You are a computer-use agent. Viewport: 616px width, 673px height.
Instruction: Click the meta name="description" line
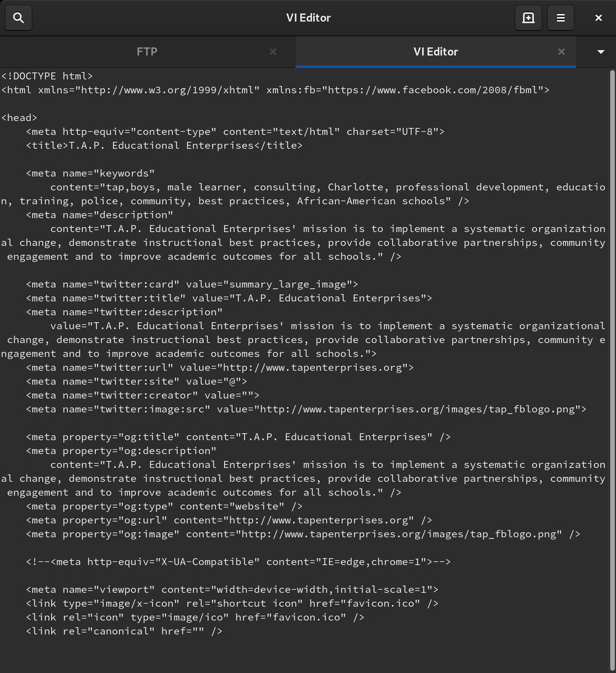point(100,215)
